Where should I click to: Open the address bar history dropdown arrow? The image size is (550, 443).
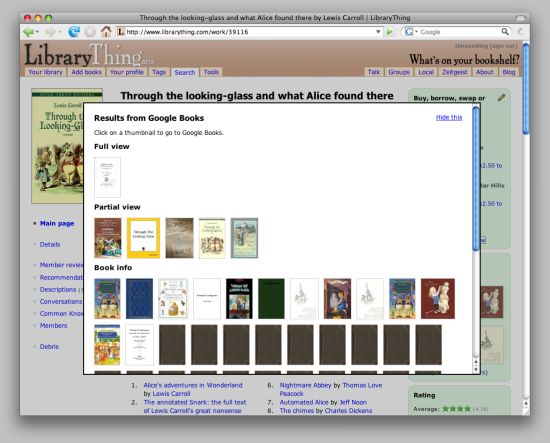pyautogui.click(x=378, y=32)
